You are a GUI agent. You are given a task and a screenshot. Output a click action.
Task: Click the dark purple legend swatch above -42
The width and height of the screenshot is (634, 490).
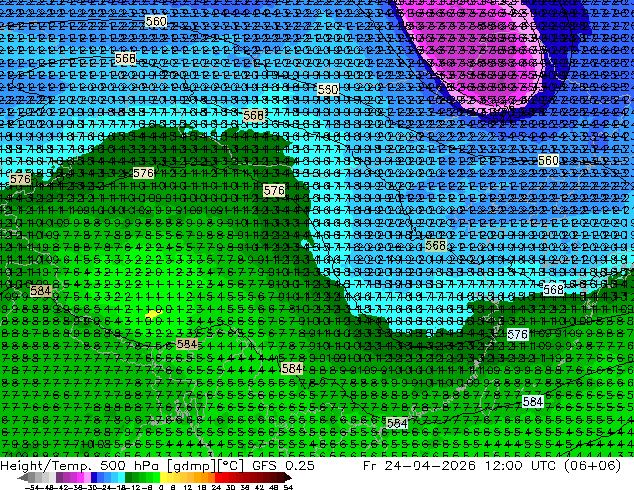(x=59, y=477)
